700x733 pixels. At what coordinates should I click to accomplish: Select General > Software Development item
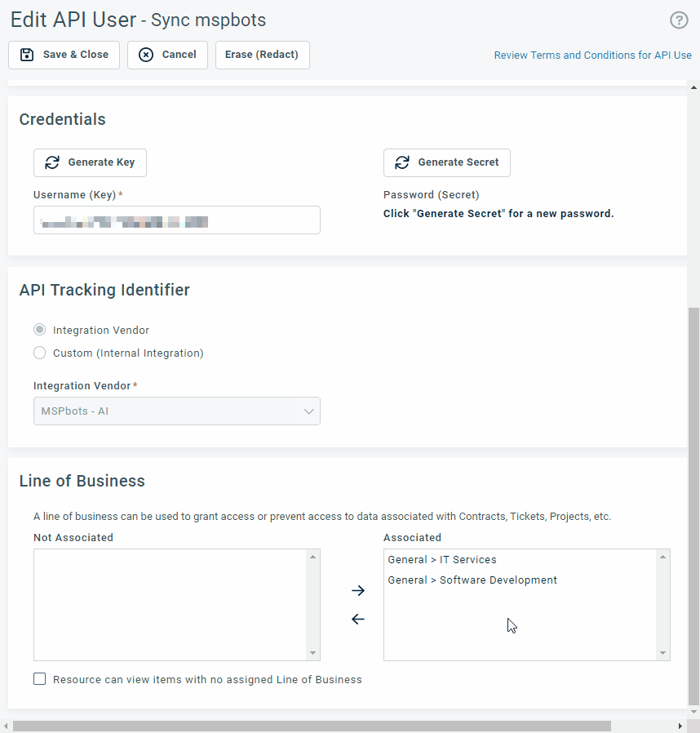[472, 580]
